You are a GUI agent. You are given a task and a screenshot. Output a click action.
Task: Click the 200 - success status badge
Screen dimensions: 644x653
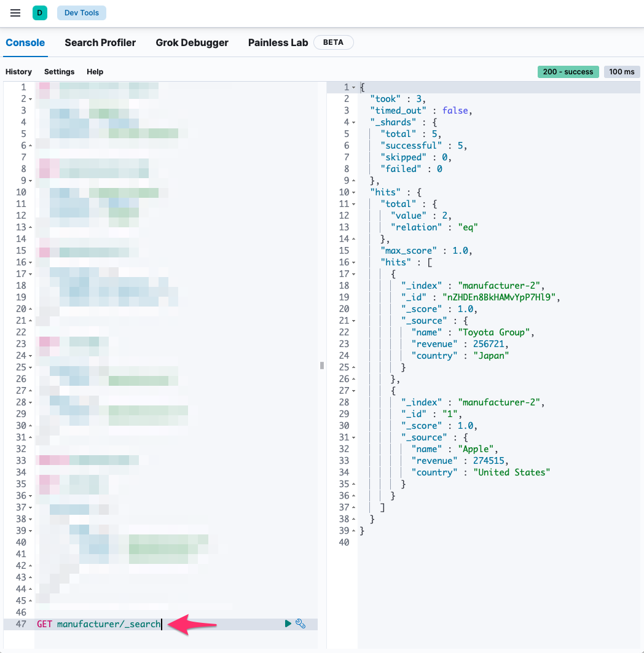pos(568,72)
